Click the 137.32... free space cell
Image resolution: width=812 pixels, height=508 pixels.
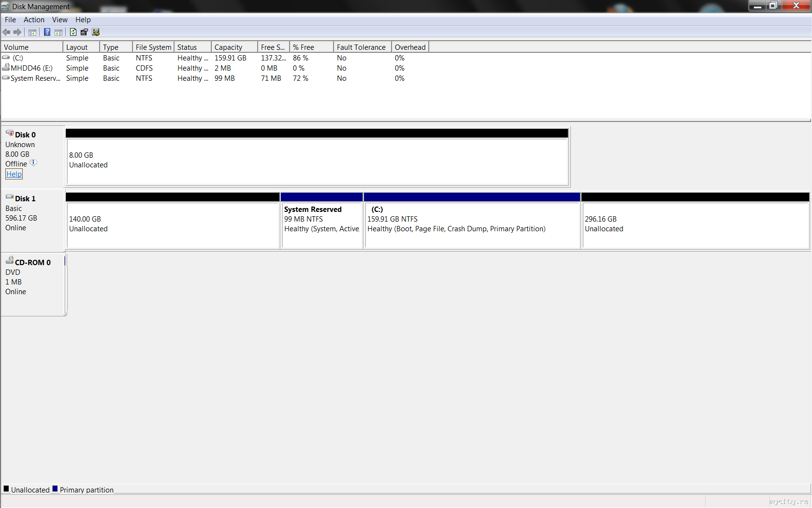coord(274,58)
